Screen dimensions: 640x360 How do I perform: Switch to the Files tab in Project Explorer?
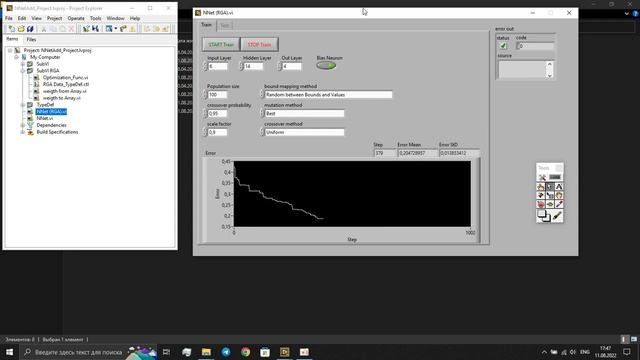point(31,40)
